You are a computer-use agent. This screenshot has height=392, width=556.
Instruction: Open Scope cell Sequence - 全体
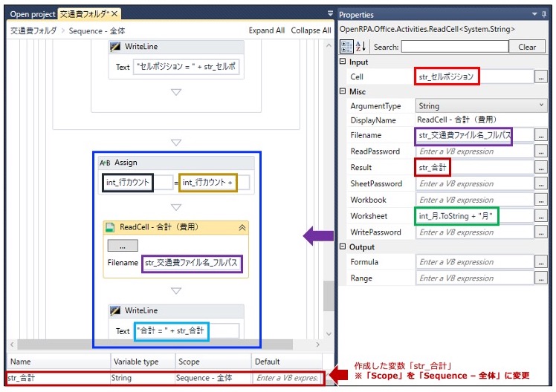click(213, 378)
